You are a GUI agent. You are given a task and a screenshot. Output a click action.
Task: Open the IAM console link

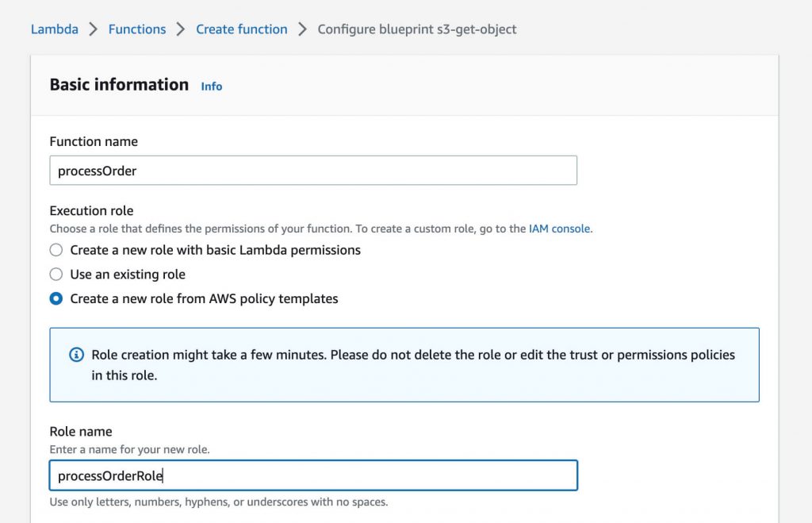tap(558, 229)
